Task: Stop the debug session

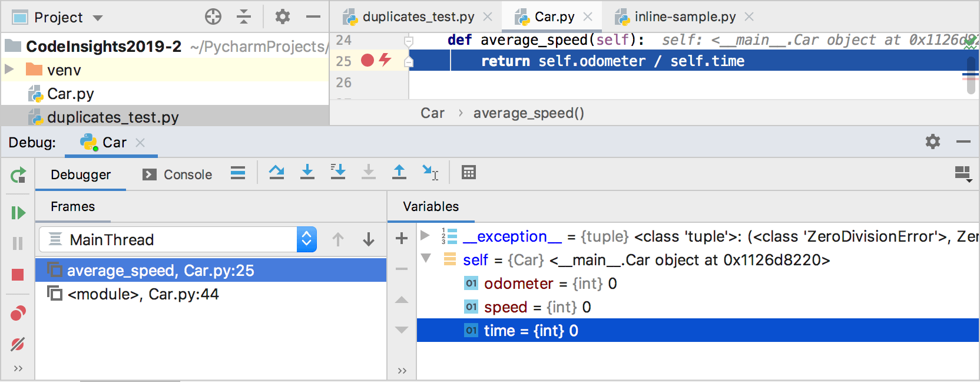Action: (18, 275)
